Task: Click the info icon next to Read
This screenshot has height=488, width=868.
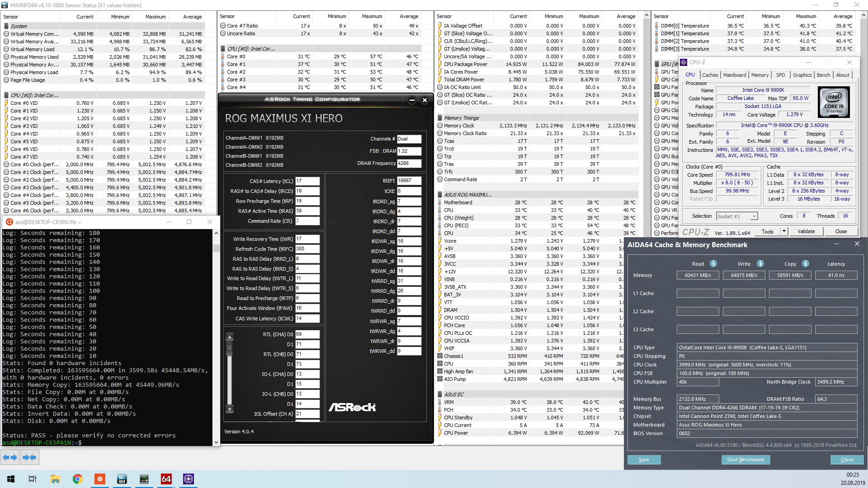Action: (713, 263)
